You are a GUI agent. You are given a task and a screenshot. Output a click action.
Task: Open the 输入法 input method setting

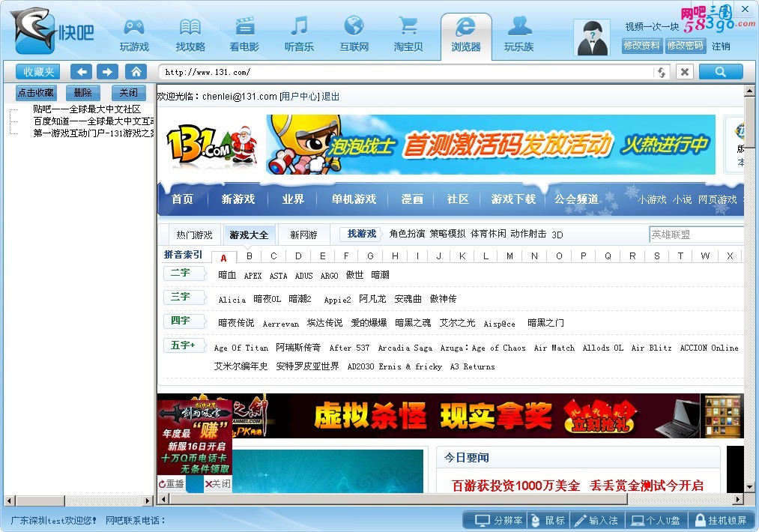597,520
